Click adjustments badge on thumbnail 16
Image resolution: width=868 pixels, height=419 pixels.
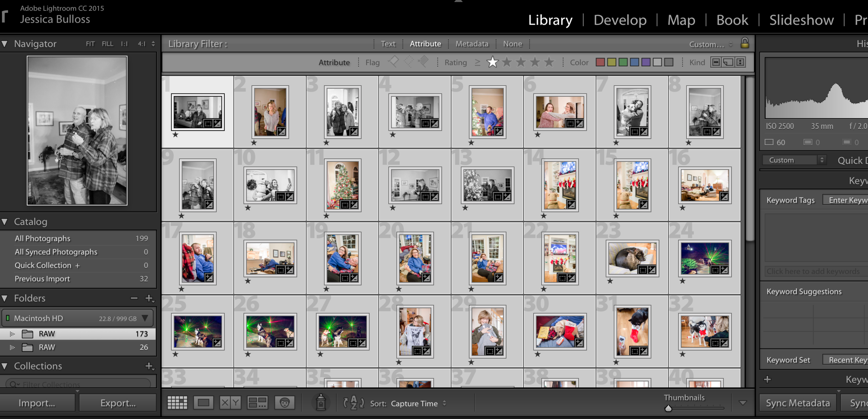(724, 197)
